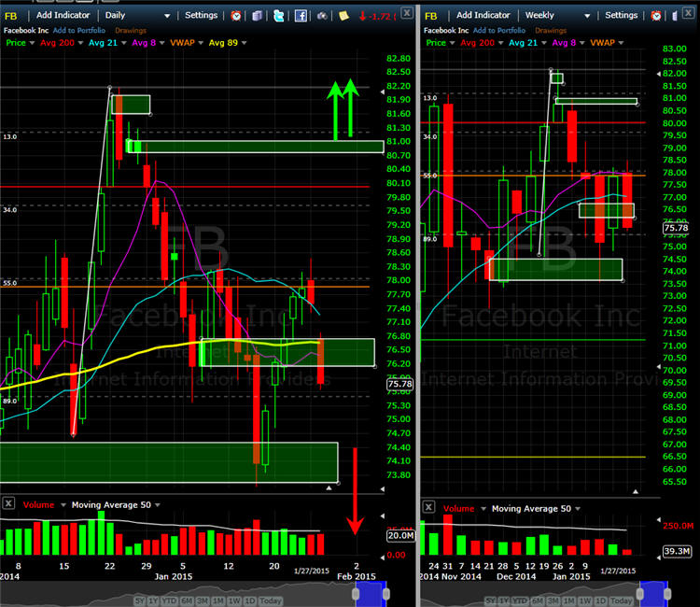Open the alarm clock alert icon on Daily chart

(x=236, y=16)
